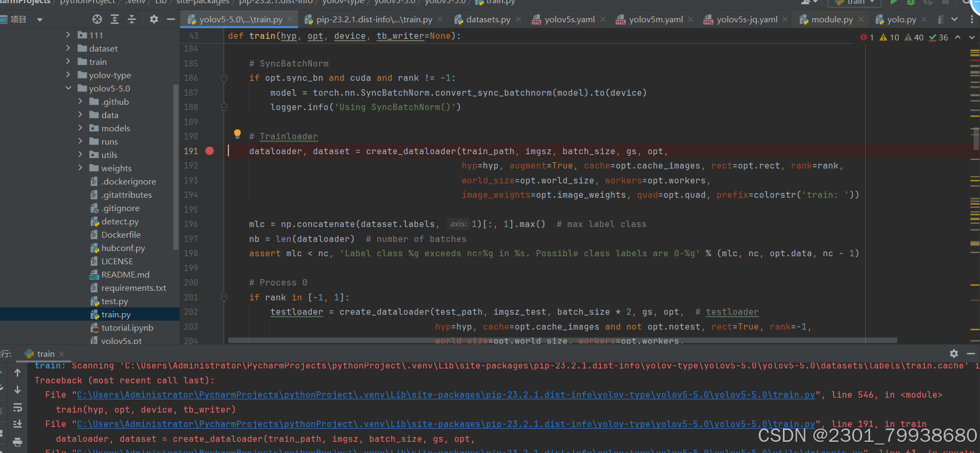Viewport: 980px width, 453px height.
Task: Hide the project tool window
Action: pos(171,20)
